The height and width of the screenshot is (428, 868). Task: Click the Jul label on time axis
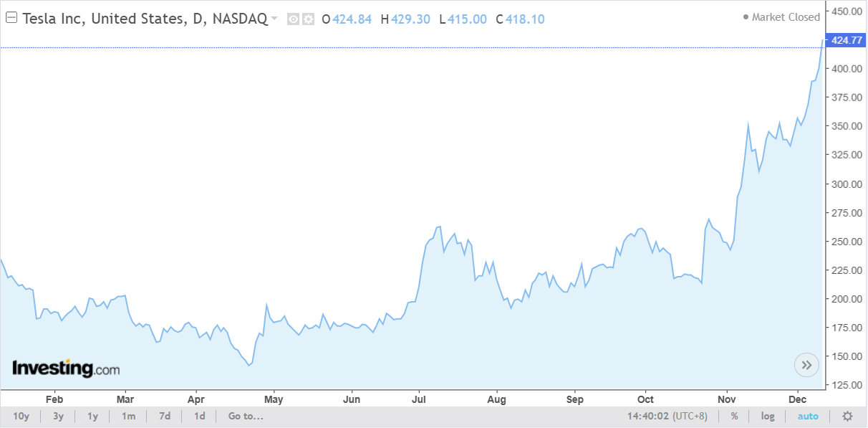(420, 399)
